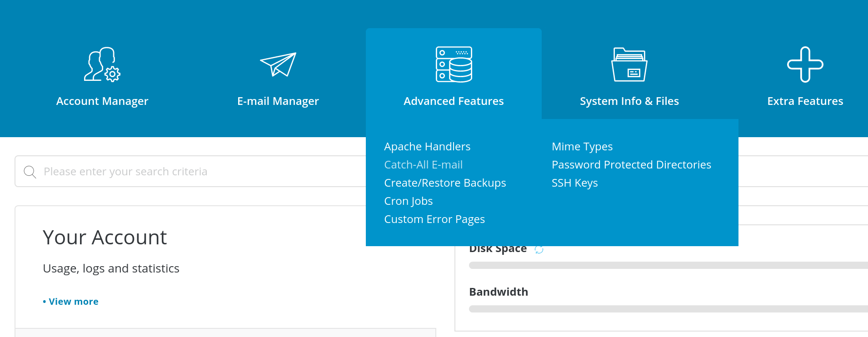The image size is (868, 337).
Task: Open Cron Jobs page
Action: 408,201
